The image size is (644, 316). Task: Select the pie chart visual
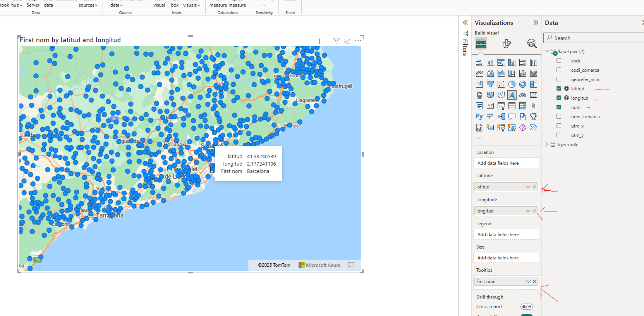tap(512, 84)
